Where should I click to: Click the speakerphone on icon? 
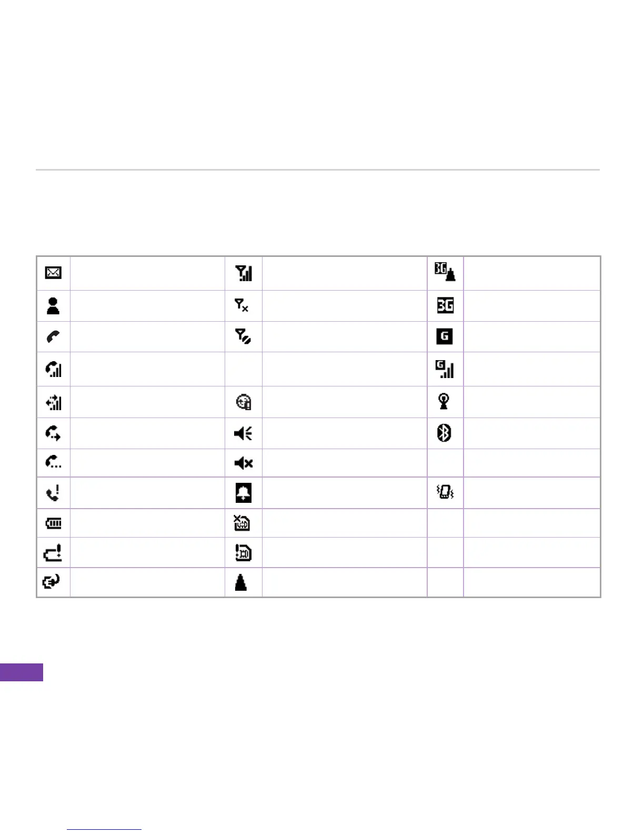243,433
